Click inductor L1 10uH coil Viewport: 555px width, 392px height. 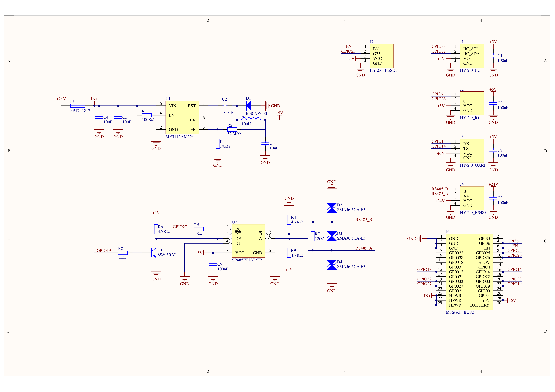(251, 119)
